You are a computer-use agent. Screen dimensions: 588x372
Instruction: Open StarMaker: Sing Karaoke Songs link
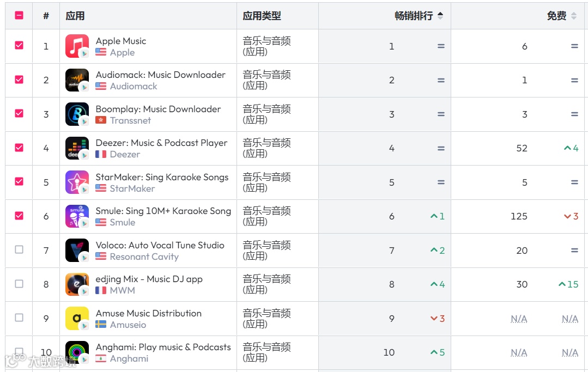[x=162, y=177]
